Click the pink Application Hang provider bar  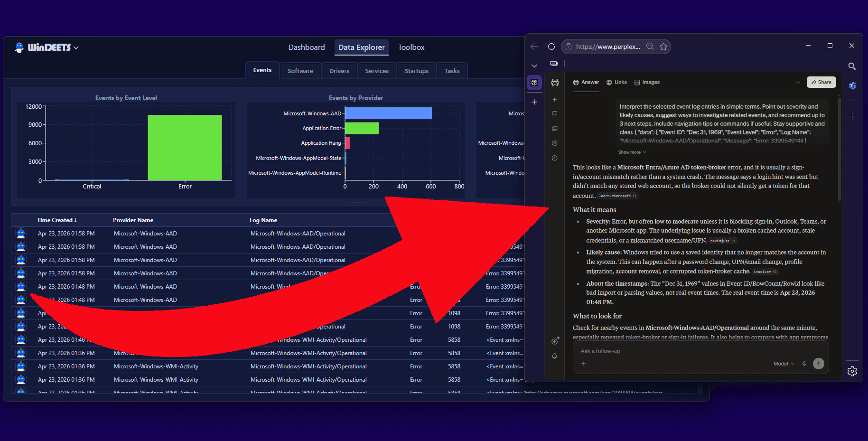click(347, 143)
